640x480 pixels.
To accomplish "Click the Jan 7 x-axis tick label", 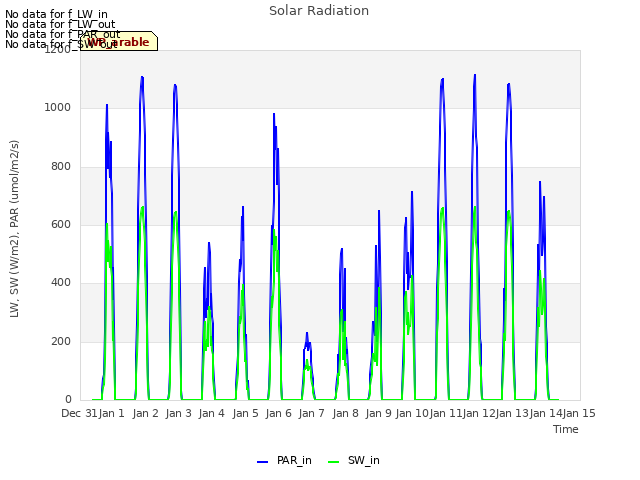I will 311,413.
